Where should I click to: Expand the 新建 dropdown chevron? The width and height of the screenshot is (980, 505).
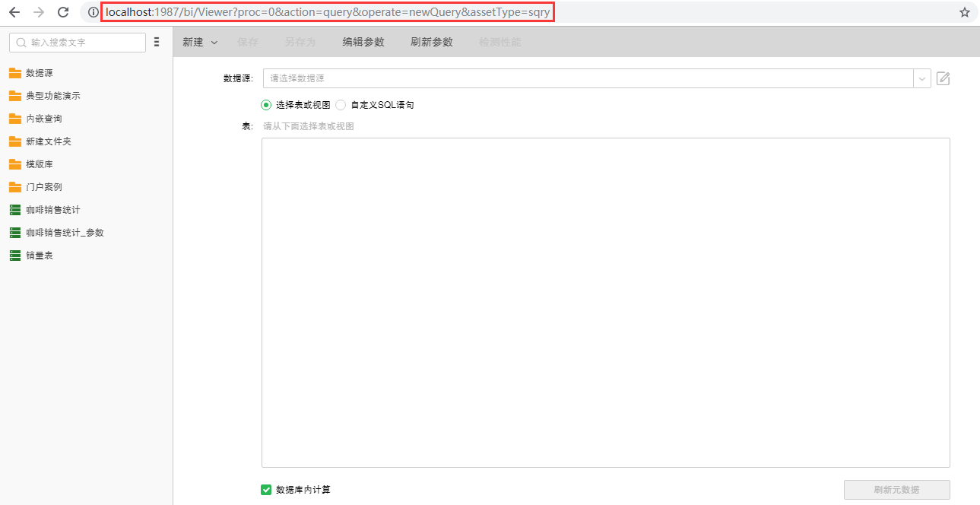click(214, 43)
